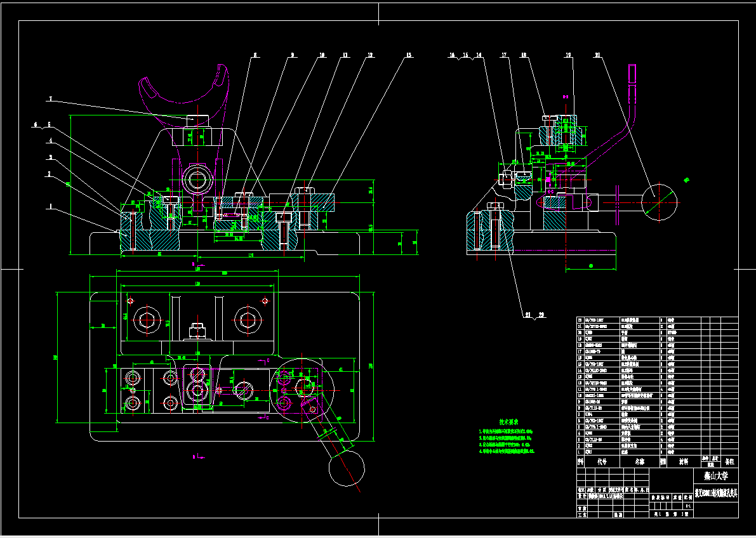
Task: Click the 名称 column header in parts list
Action: point(639,461)
